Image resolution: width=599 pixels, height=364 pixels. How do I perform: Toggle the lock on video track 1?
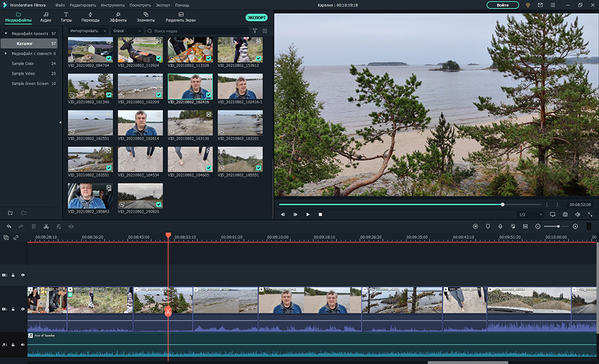coord(13,309)
